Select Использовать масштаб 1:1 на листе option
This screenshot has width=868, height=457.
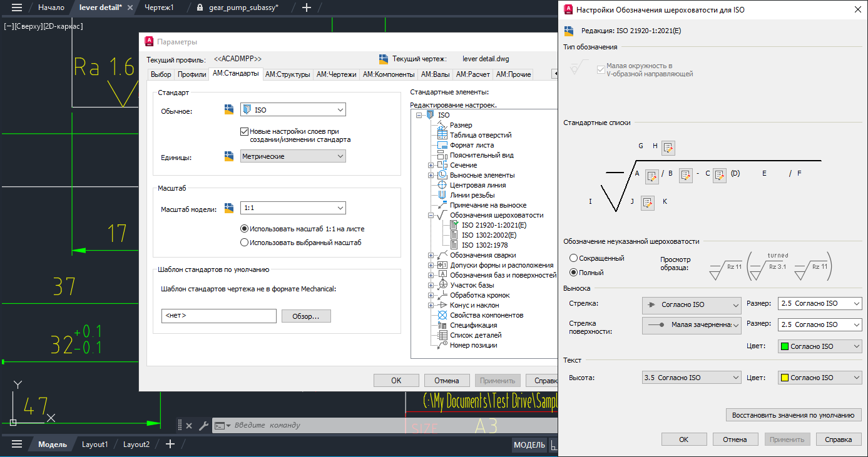(x=245, y=229)
